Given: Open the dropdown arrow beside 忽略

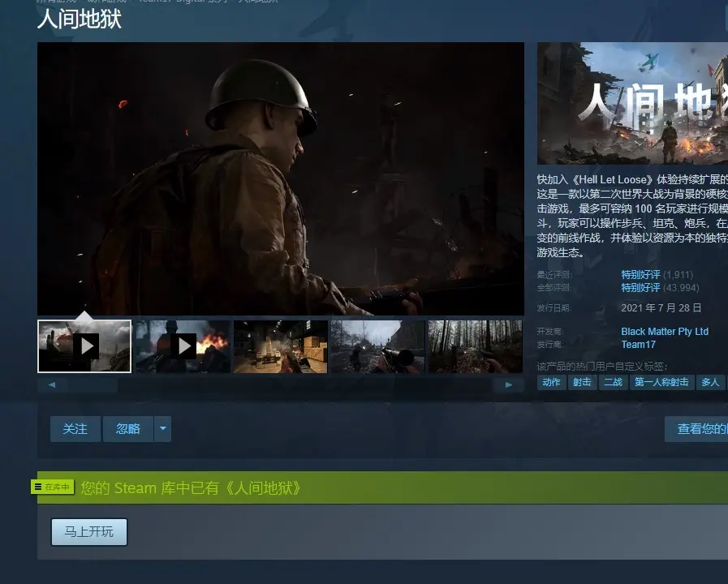Looking at the screenshot, I should (162, 428).
